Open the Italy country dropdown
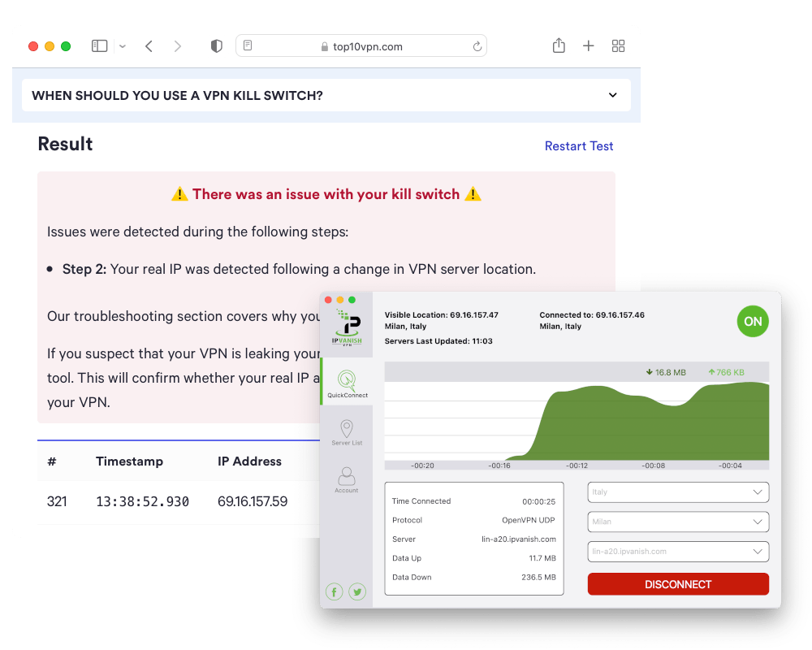The width and height of the screenshot is (812, 650). coord(678,492)
